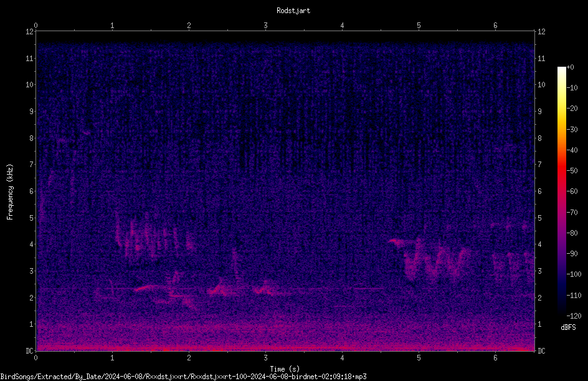Click the 8 kHz label on the left axis

tap(31, 138)
